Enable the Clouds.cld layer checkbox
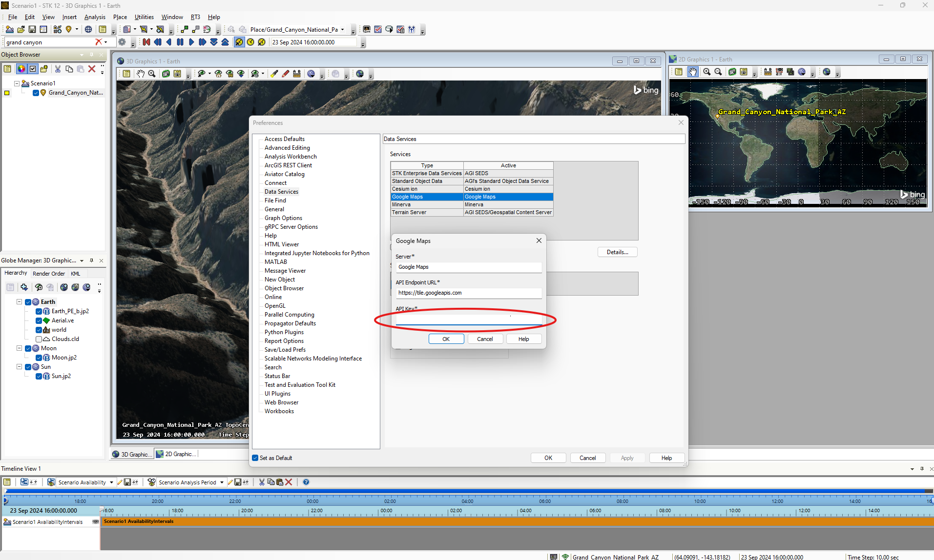 pos(39,339)
